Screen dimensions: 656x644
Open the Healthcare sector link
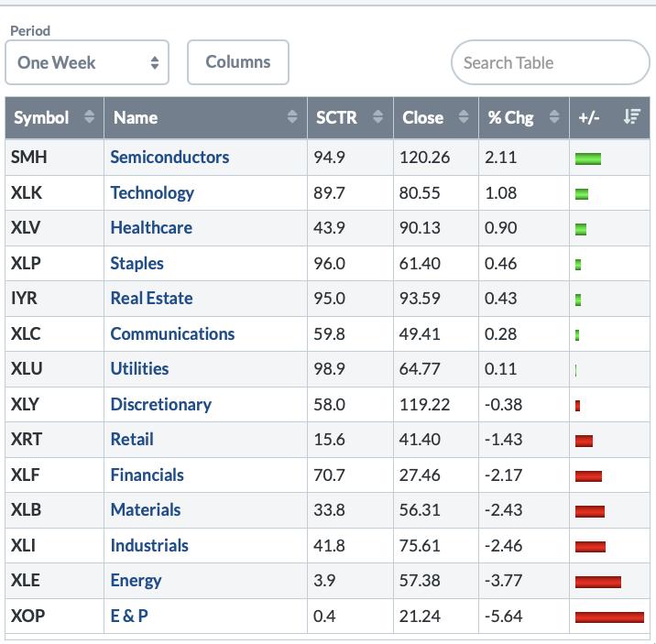point(151,227)
